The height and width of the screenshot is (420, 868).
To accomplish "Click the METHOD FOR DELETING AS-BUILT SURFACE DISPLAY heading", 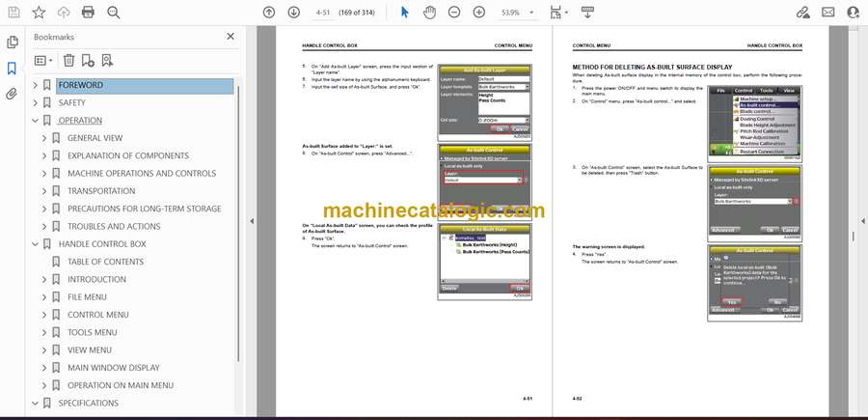I will (652, 67).
